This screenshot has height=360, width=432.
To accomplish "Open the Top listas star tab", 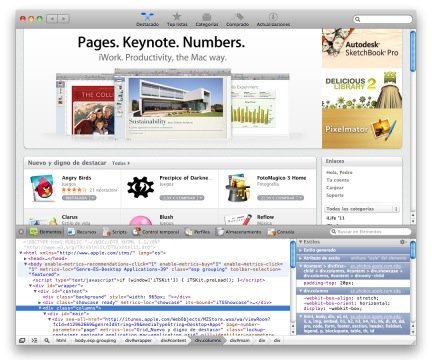I will [x=177, y=19].
